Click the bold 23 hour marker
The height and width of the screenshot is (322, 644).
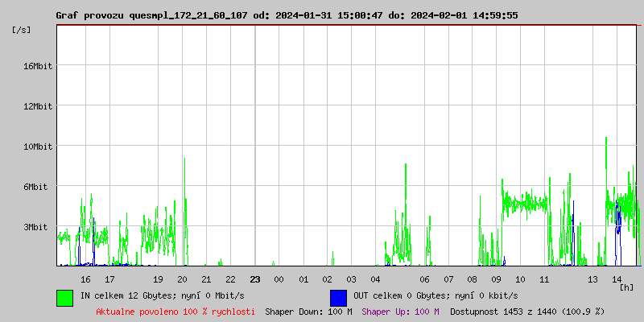click(x=255, y=279)
